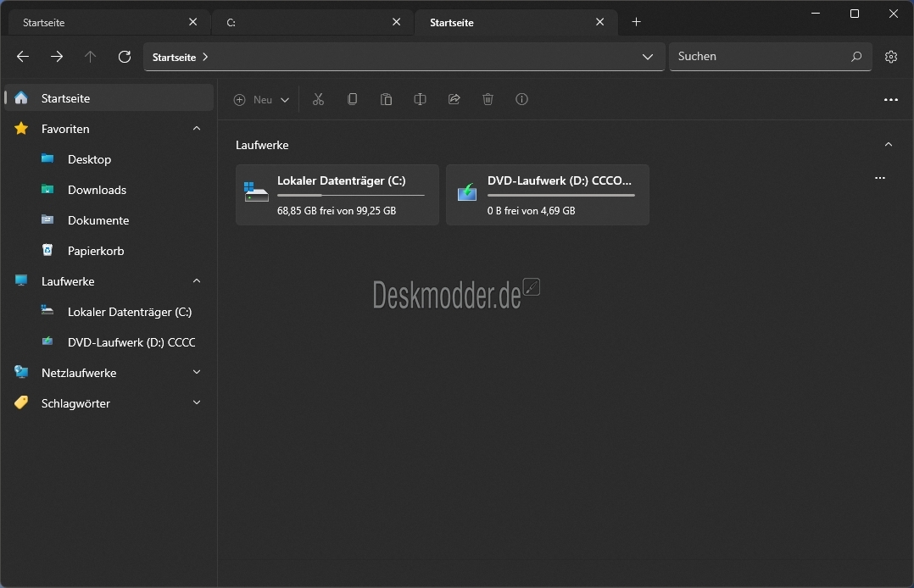Go back with the left arrow

coord(23,57)
